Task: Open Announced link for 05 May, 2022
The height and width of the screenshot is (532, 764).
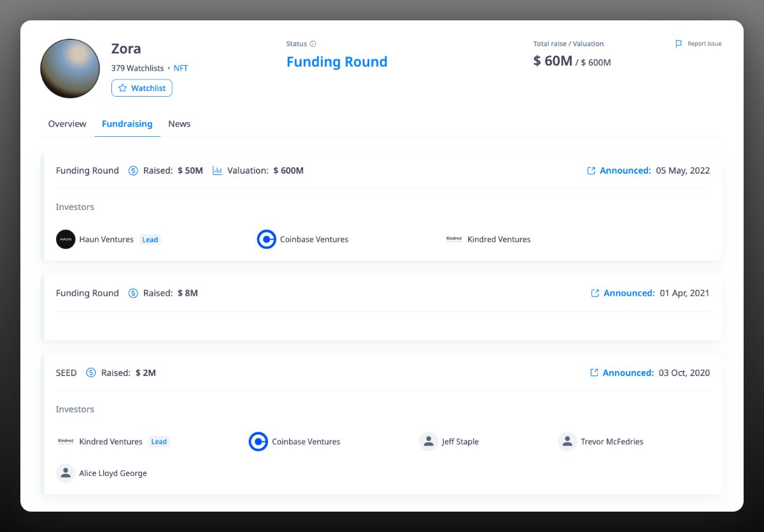Action: point(625,171)
